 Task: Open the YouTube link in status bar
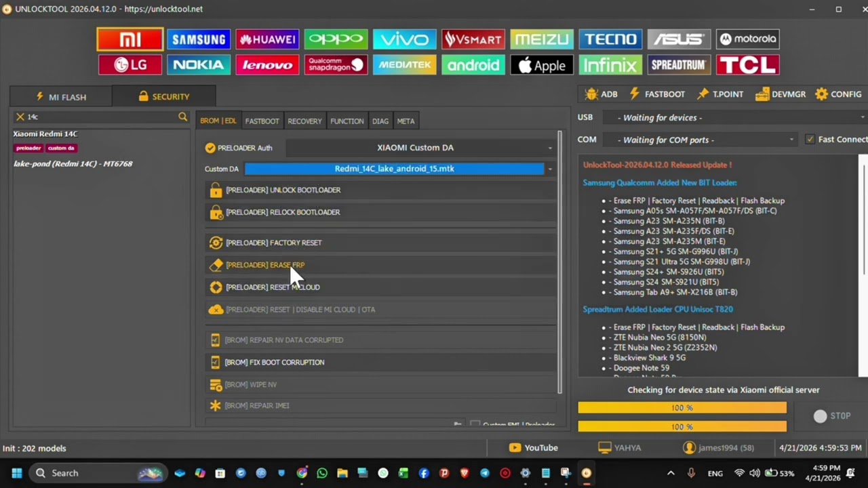click(533, 447)
